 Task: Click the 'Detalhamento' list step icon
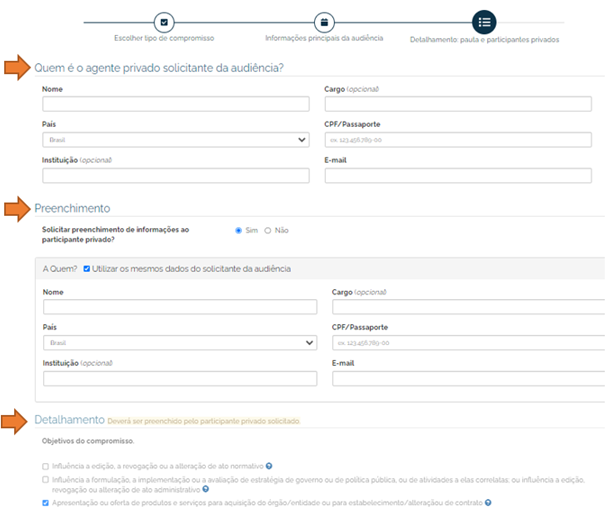coord(484,22)
